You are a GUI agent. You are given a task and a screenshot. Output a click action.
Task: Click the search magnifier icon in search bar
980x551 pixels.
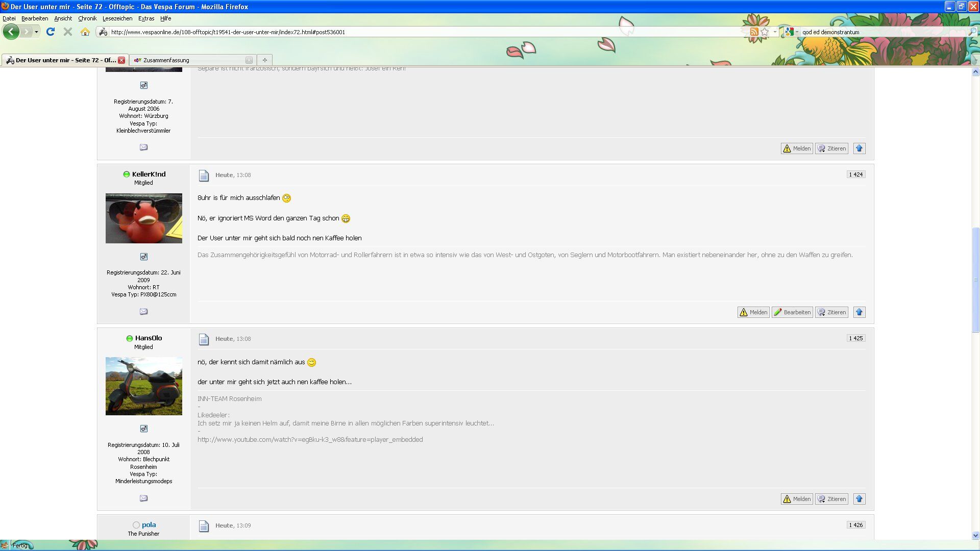click(x=972, y=32)
